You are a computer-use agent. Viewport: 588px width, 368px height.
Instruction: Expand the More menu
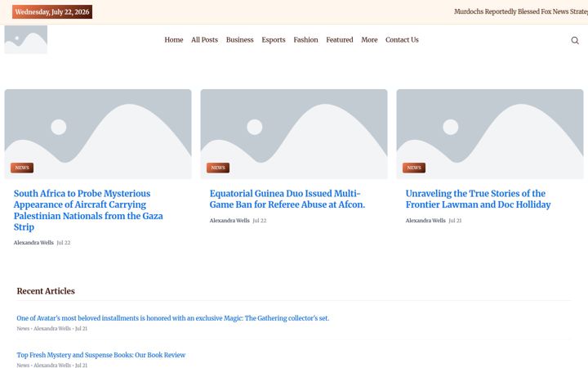369,40
